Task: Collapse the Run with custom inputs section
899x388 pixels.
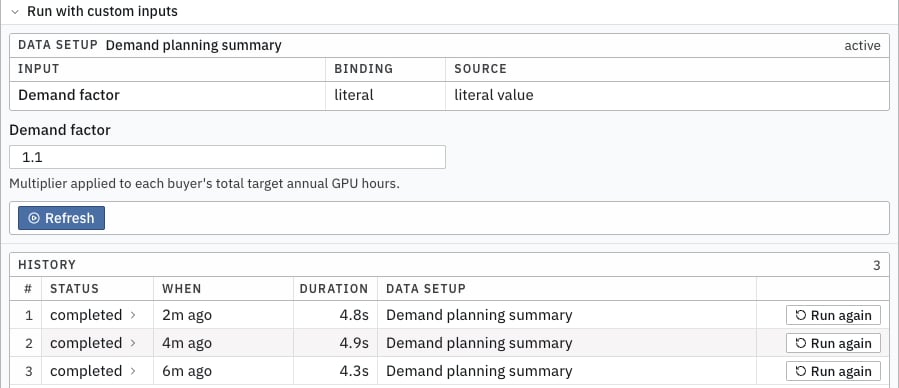Action: [x=15, y=11]
